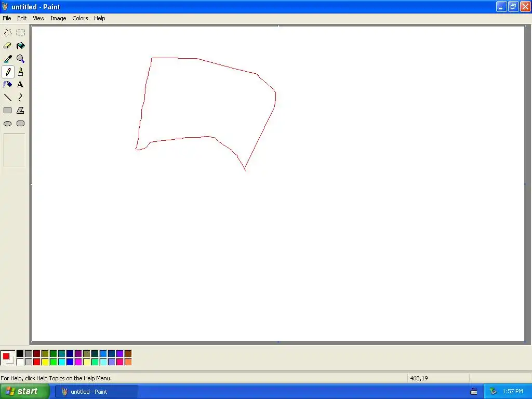Pick the bright green swatch
532x399 pixels.
point(54,362)
